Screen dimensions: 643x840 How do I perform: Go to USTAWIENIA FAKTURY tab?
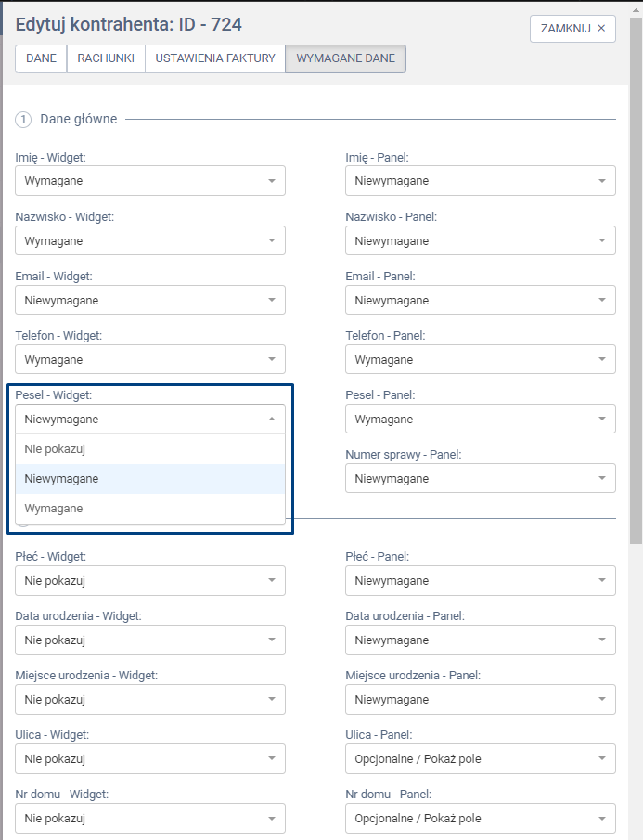point(215,58)
